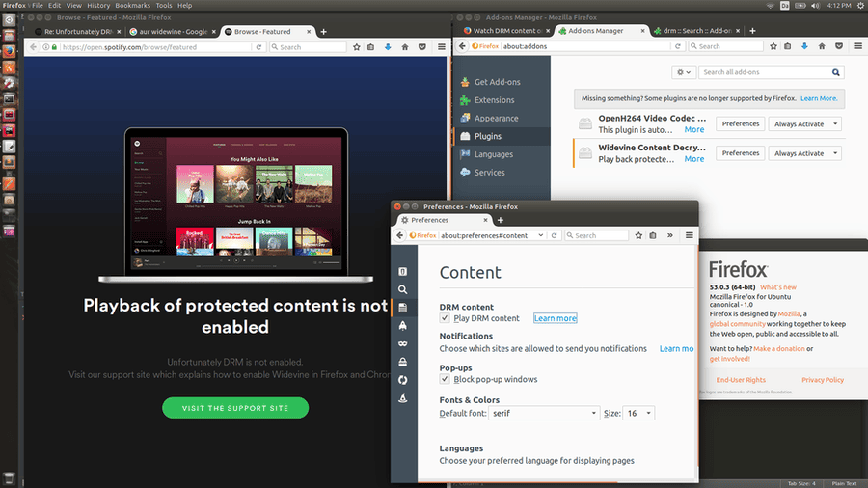Open What's new link in About Firefox

click(777, 287)
